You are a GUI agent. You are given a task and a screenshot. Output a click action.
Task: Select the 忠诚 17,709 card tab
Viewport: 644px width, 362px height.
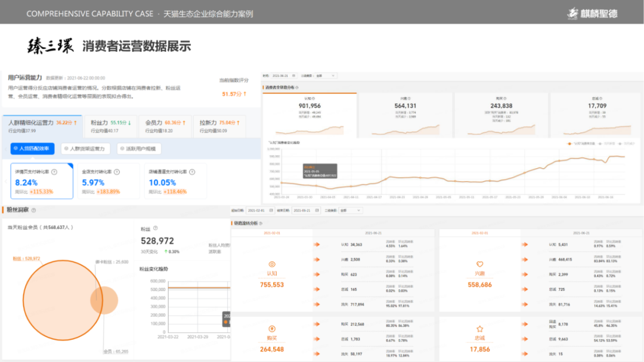[597, 116]
